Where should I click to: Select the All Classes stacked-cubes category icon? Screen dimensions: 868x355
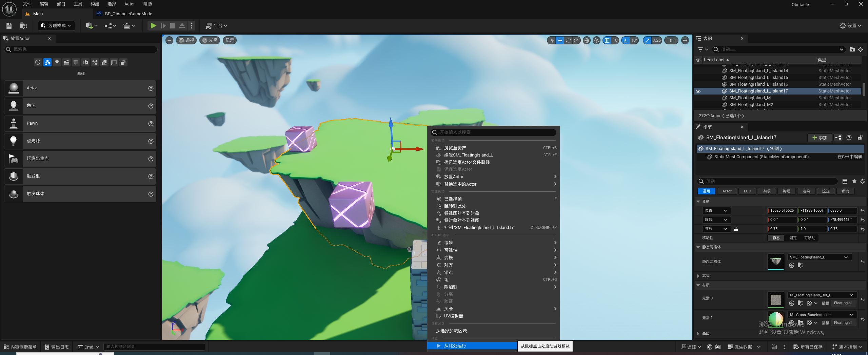pos(123,62)
